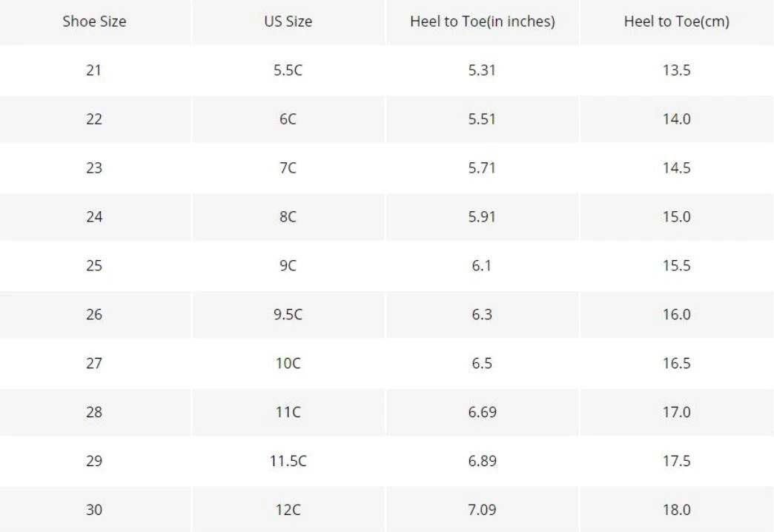Click the 9C US size cell
This screenshot has width=774, height=532.
[288, 266]
